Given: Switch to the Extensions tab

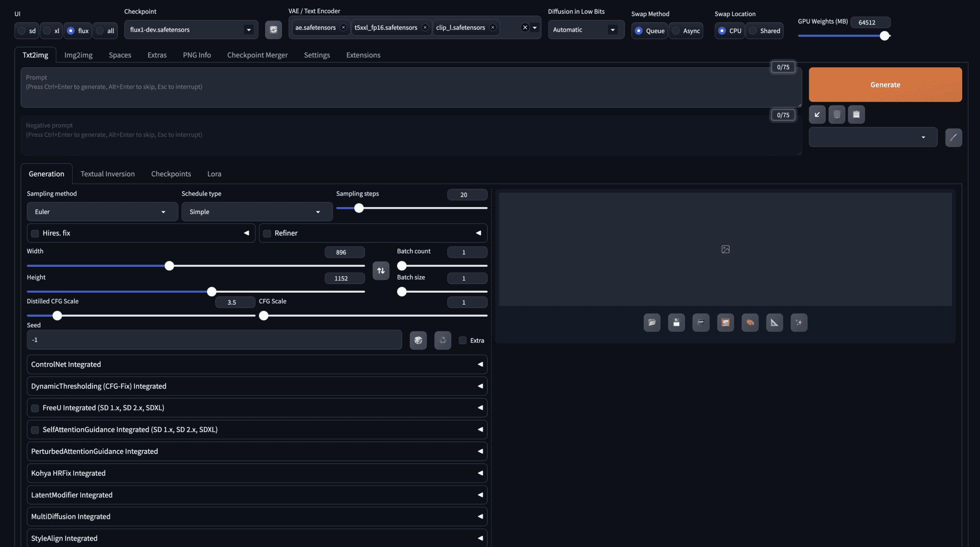Looking at the screenshot, I should click(363, 55).
